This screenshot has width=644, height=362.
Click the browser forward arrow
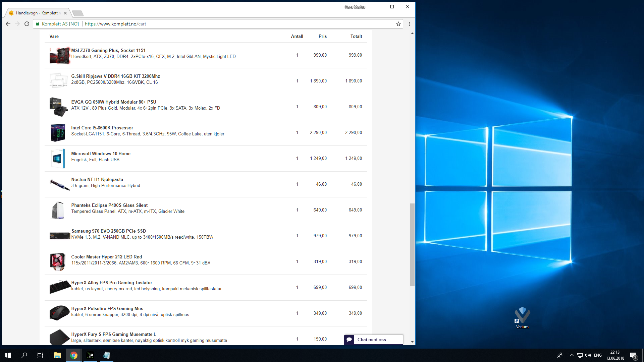click(x=17, y=24)
